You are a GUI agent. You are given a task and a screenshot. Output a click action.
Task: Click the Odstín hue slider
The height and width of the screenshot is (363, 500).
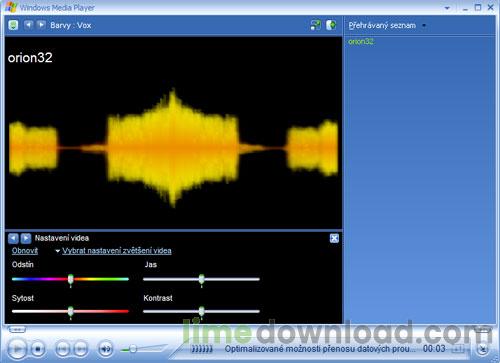click(x=70, y=279)
